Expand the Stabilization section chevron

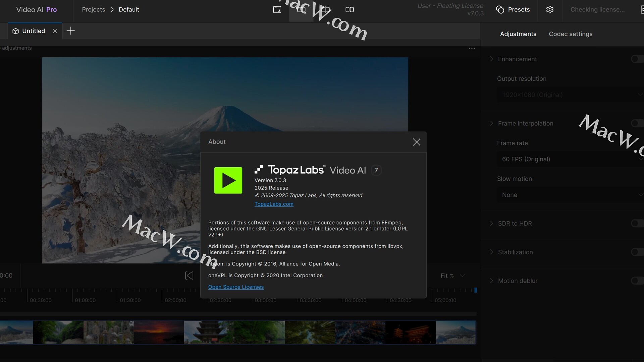491,252
